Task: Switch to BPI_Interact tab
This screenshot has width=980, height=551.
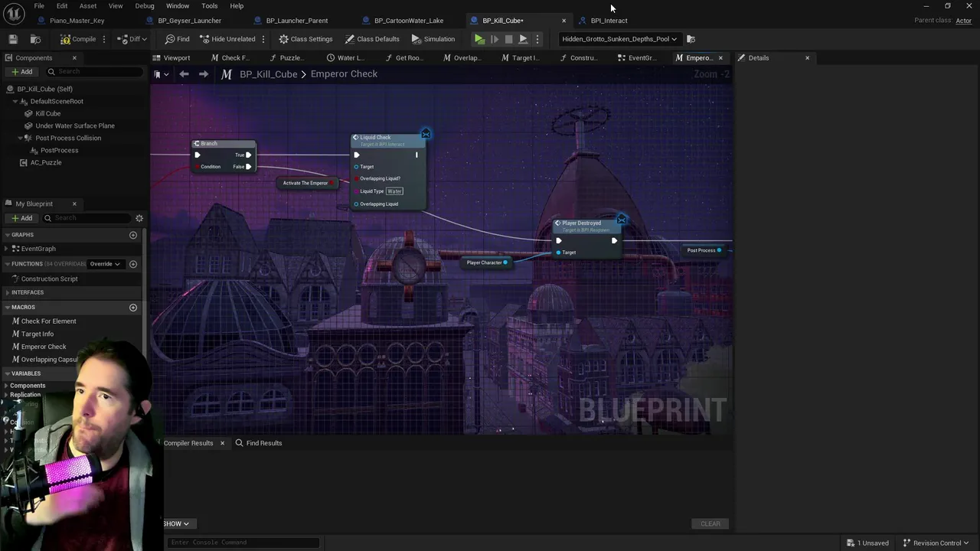Action: pos(609,21)
